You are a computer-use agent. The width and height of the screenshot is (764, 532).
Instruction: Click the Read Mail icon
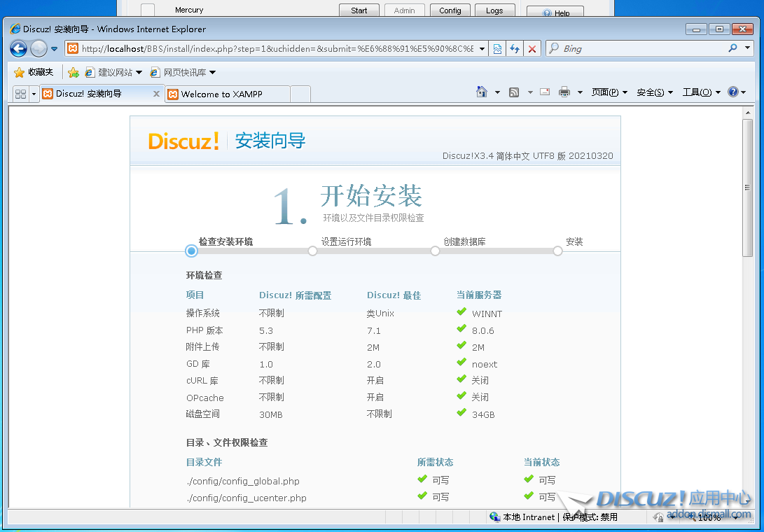[545, 92]
